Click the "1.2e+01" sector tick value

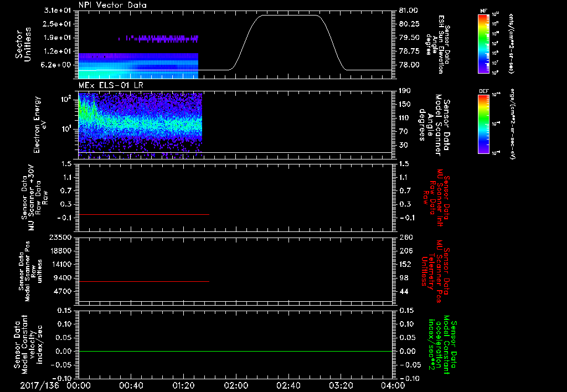(x=58, y=51)
